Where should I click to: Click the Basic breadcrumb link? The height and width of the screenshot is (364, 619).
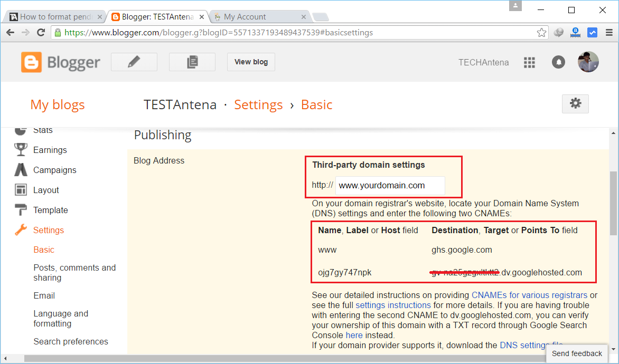coord(316,104)
